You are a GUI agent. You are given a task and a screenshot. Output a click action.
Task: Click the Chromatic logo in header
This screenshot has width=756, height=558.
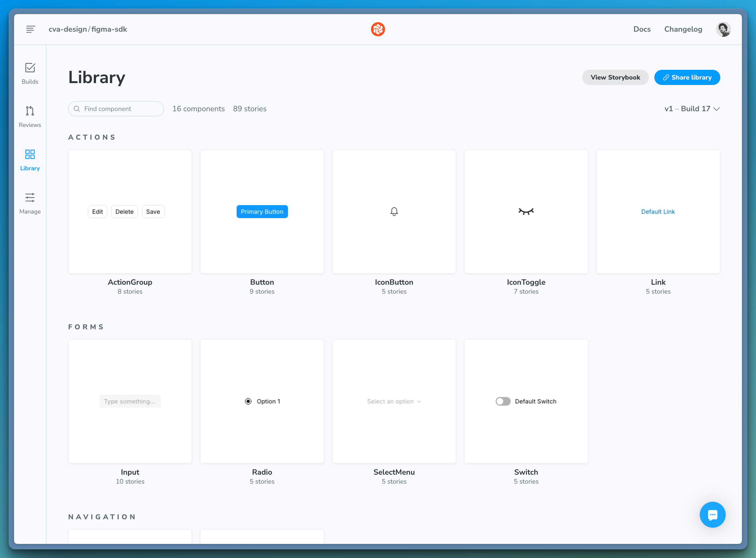(x=378, y=29)
